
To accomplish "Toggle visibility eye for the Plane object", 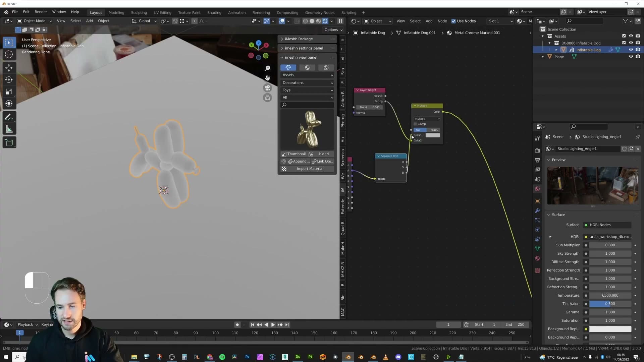I will 631,57.
